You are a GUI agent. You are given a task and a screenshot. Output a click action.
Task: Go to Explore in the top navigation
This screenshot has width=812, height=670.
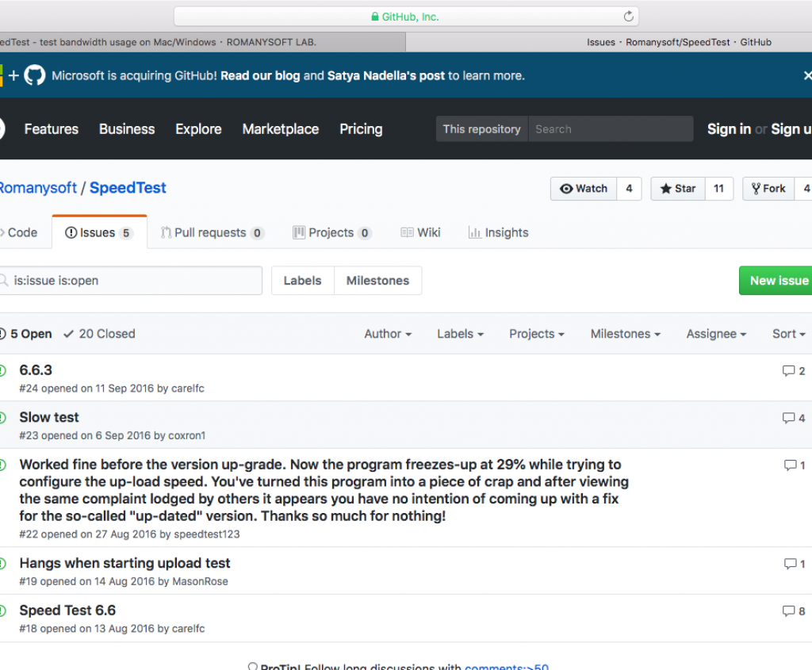coord(198,129)
